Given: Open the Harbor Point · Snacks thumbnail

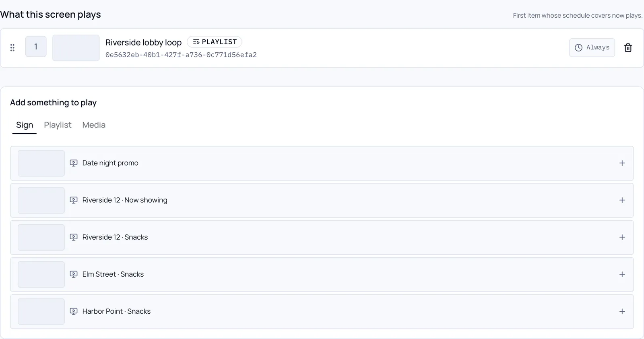Looking at the screenshot, I should [41, 311].
